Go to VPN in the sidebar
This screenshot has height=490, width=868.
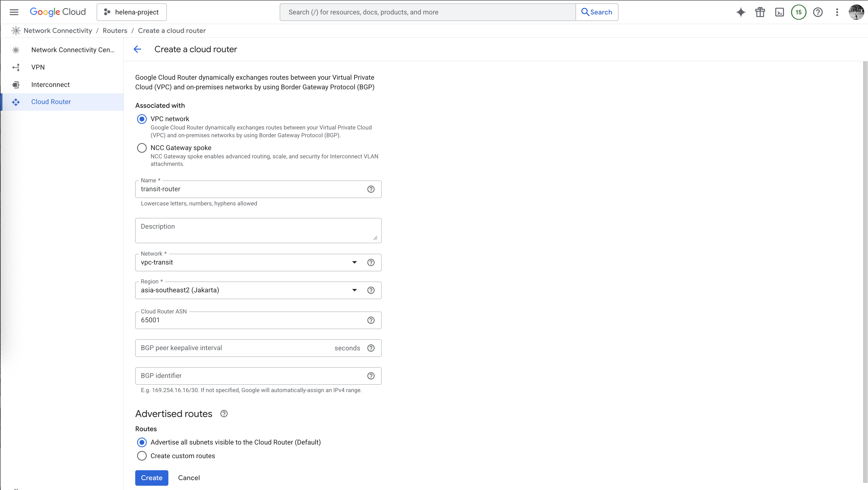click(x=38, y=67)
